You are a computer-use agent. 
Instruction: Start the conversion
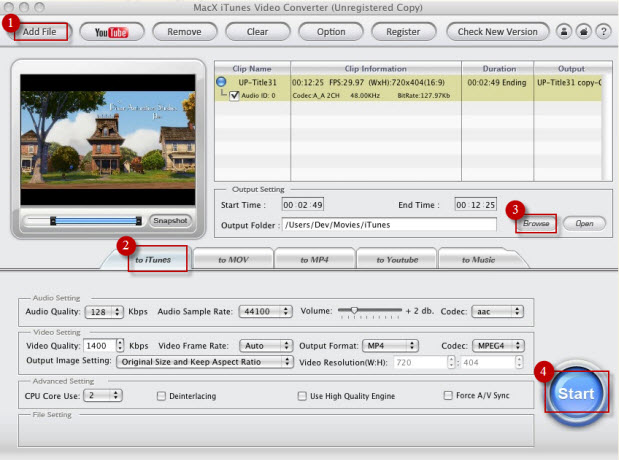pyautogui.click(x=576, y=393)
